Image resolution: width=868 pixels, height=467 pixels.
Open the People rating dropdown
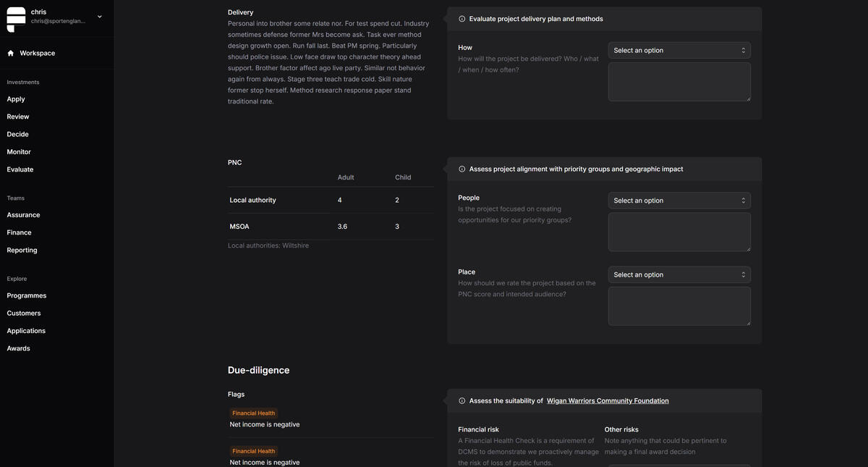[678, 201]
